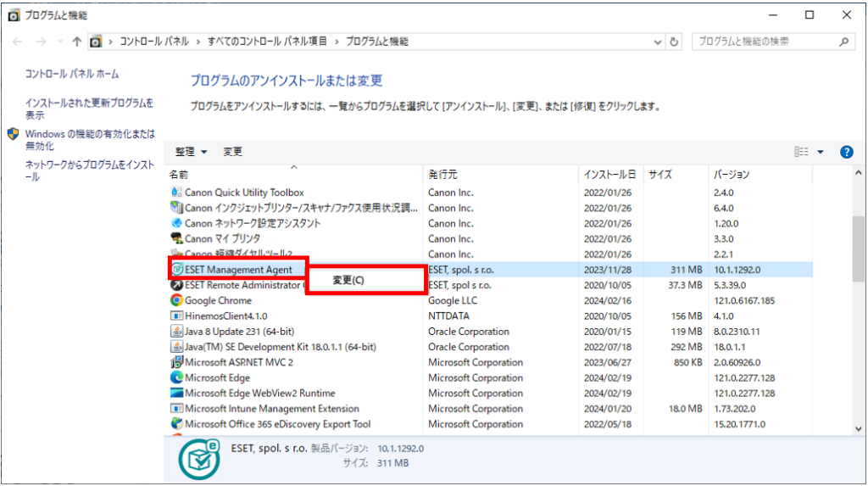Click コントロール パネル in the breadcrumb

pos(154,42)
